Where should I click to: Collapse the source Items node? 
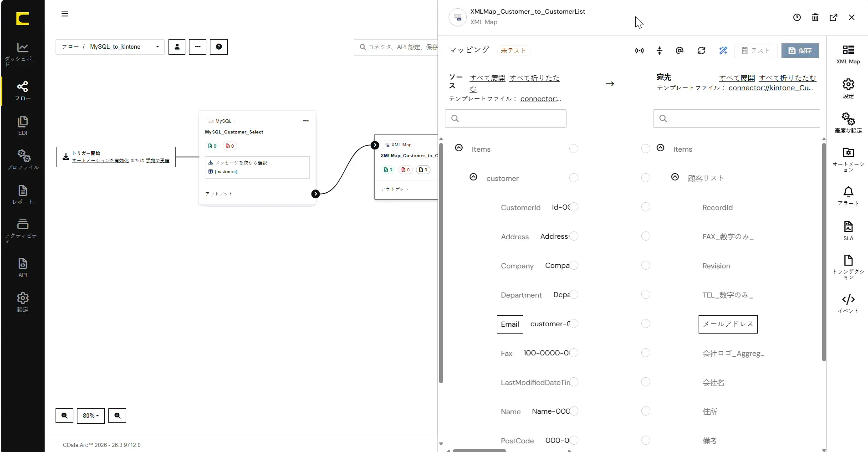459,148
